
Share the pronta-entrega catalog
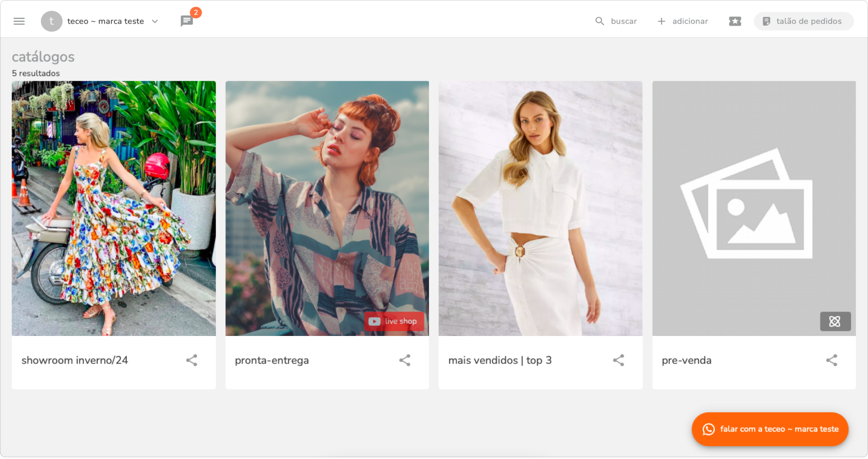tap(405, 360)
